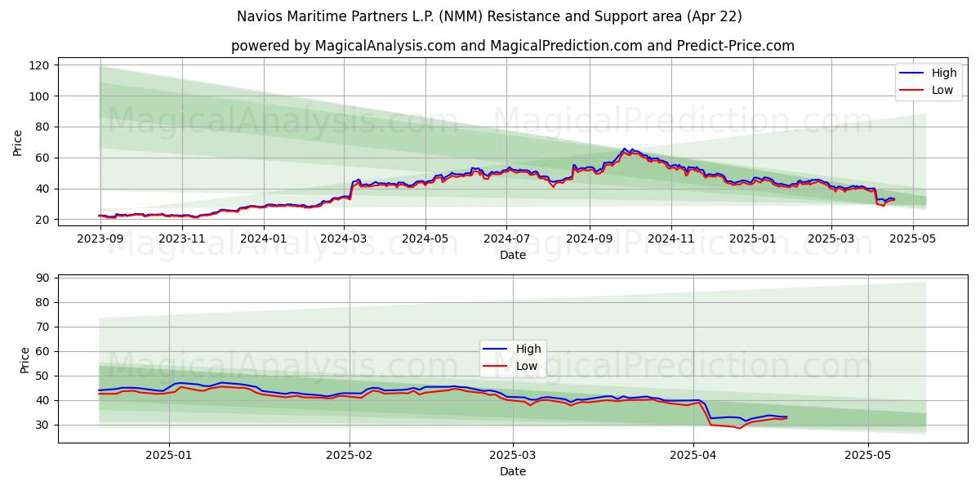The image size is (980, 490).
Task: Click the '2025-04' x-axis label in bottom chart
Action: (693, 455)
